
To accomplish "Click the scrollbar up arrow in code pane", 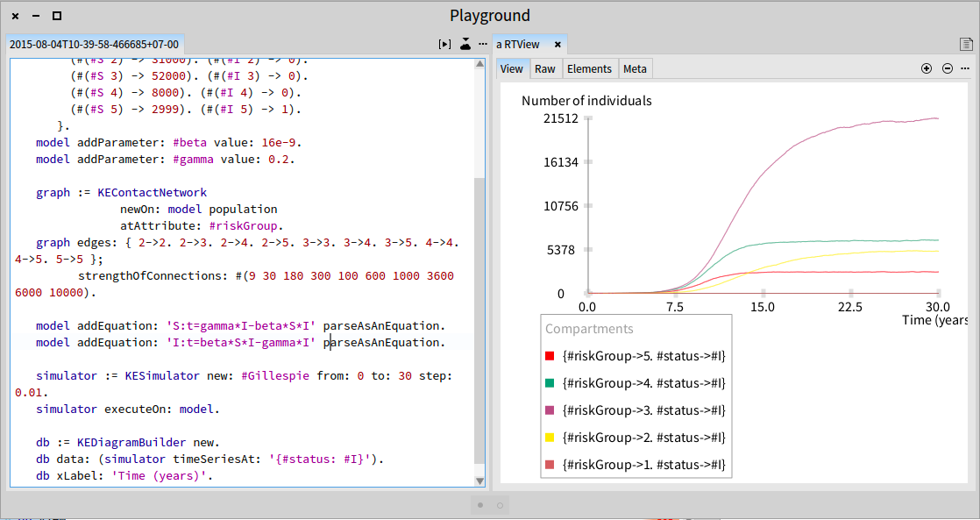I will coord(480,64).
